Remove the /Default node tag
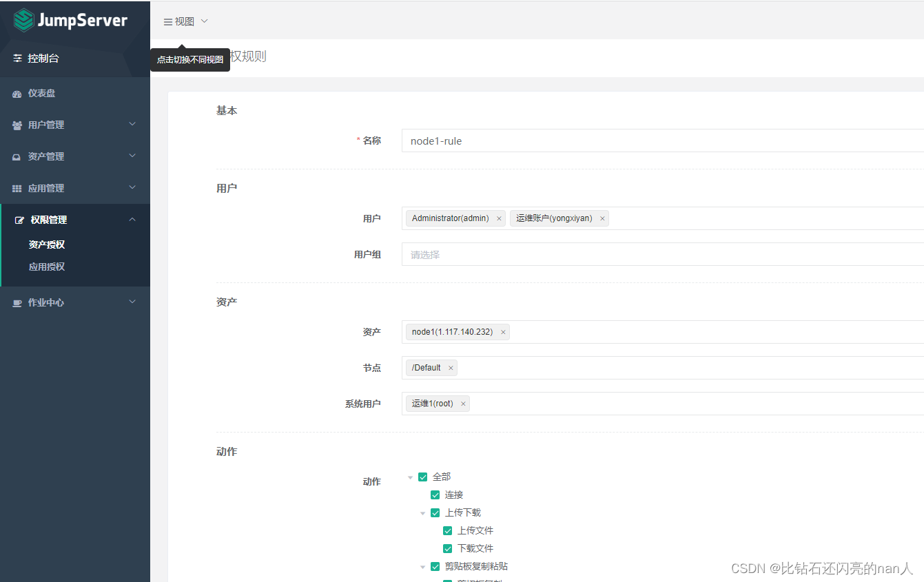 pos(451,368)
